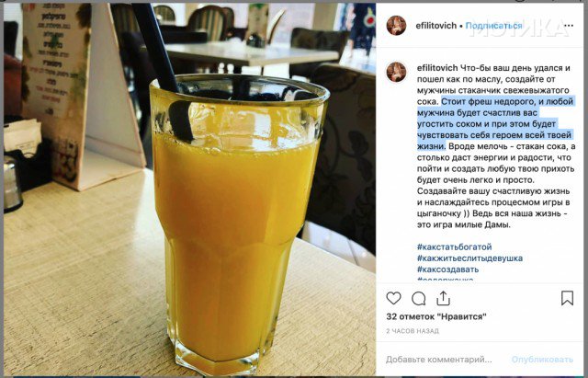Viewport: 588px width, 378px height.
Task: Open hashtag #какстатьбогатой
Action: [454, 247]
